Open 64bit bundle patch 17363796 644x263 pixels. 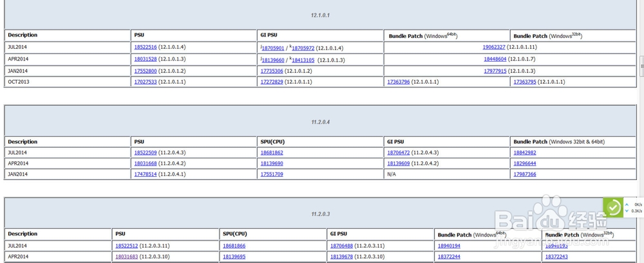399,82
